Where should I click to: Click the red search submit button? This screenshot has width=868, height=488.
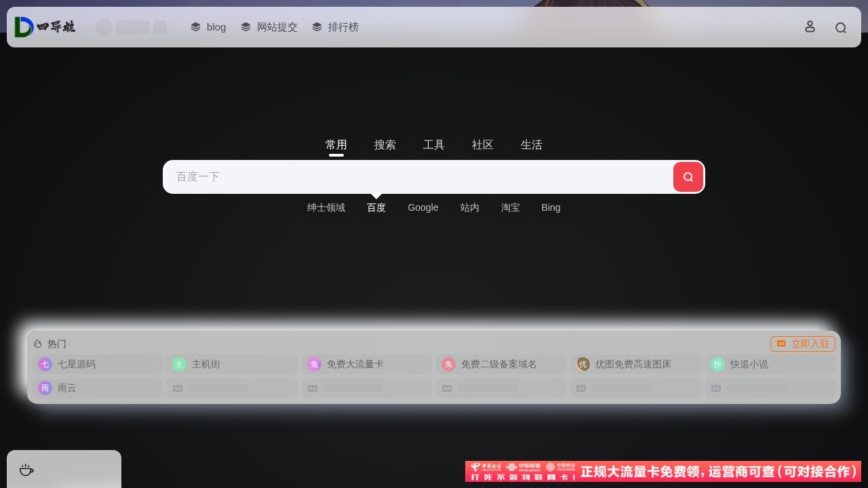point(688,177)
